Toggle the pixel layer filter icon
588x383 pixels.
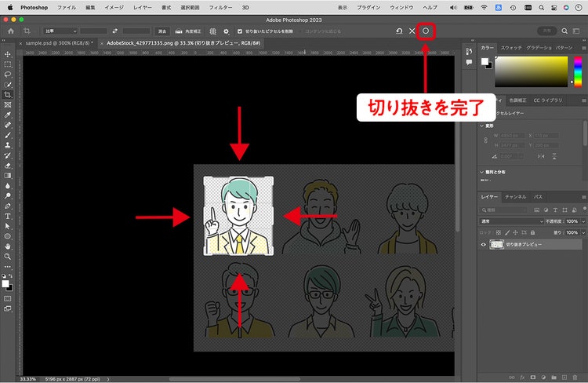point(536,210)
